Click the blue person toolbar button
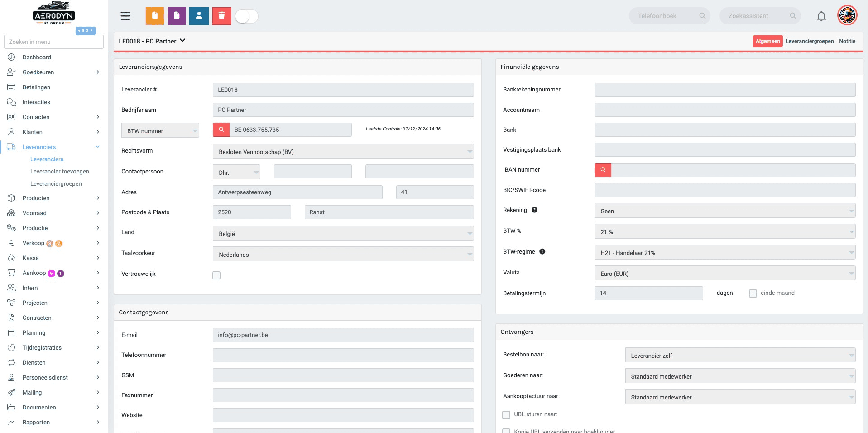Image resolution: width=868 pixels, height=433 pixels. (x=199, y=16)
